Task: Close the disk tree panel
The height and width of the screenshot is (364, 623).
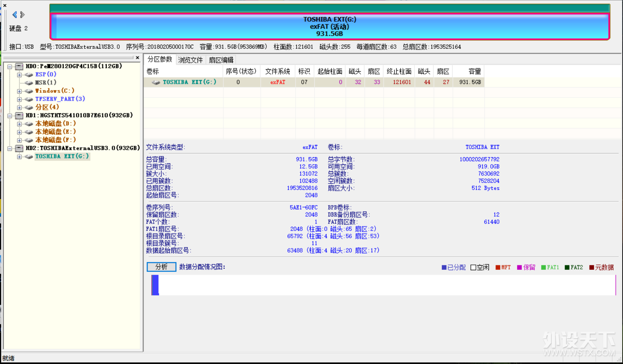Action: (x=137, y=58)
